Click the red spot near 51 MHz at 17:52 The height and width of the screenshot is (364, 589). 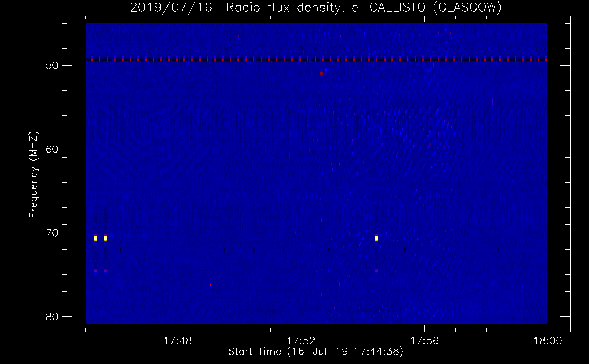tap(322, 74)
